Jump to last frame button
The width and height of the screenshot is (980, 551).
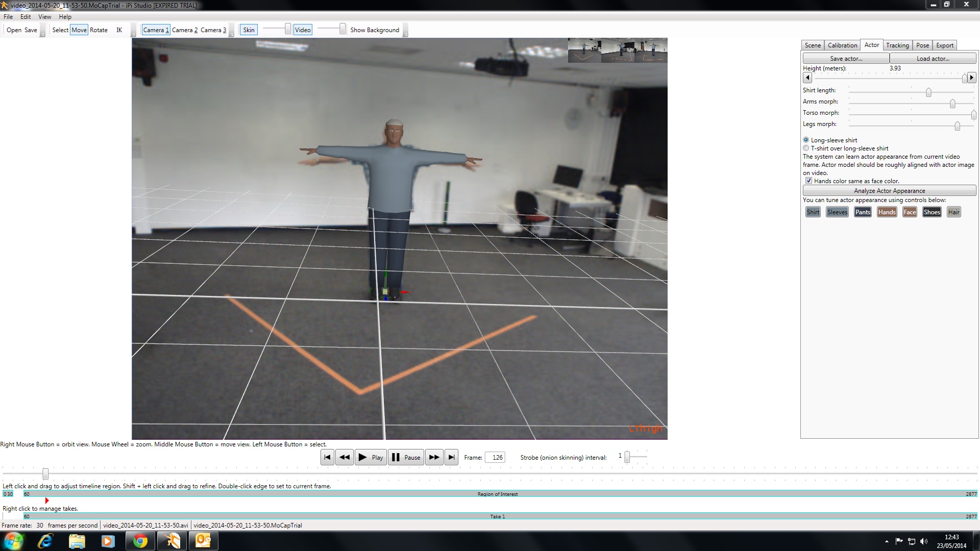[451, 457]
